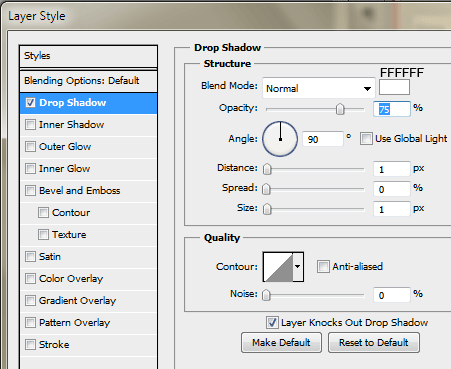Click the Noise slider handle
This screenshot has width=451, height=369.
(266, 295)
